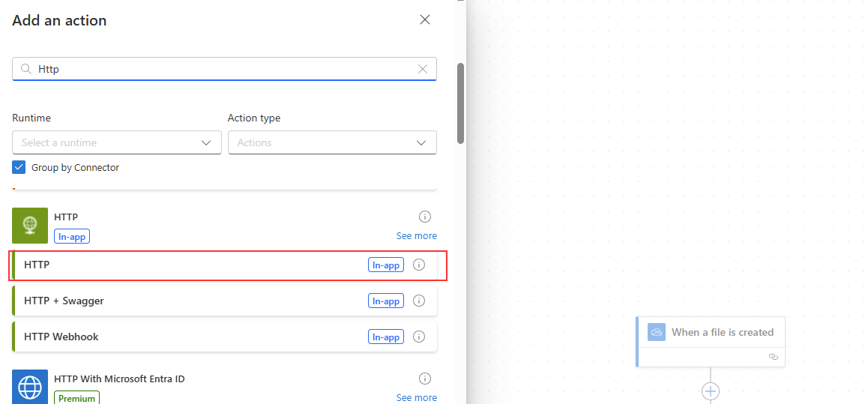Viewport: 868px width, 404px height.
Task: Open info for the HTTP connector group
Action: [x=425, y=217]
